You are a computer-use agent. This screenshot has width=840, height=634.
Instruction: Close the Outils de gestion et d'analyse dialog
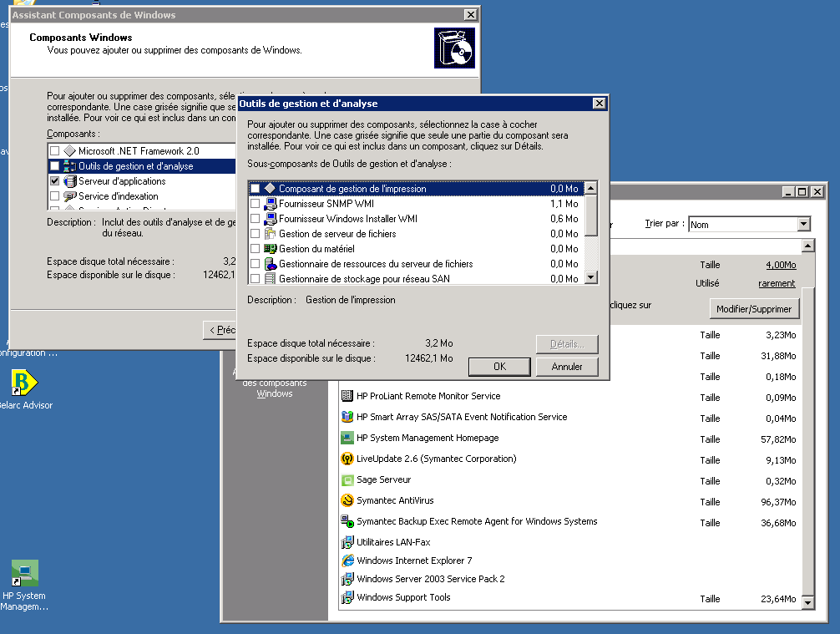point(600,104)
